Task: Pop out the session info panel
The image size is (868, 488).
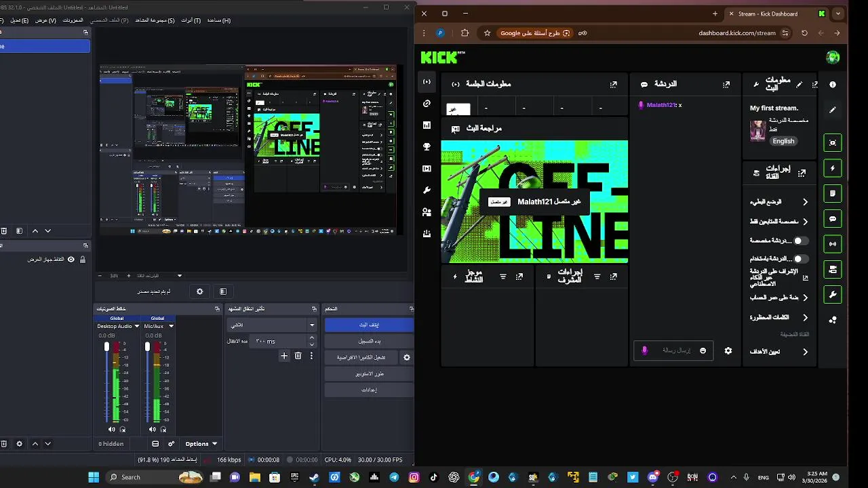Action: [x=613, y=85]
